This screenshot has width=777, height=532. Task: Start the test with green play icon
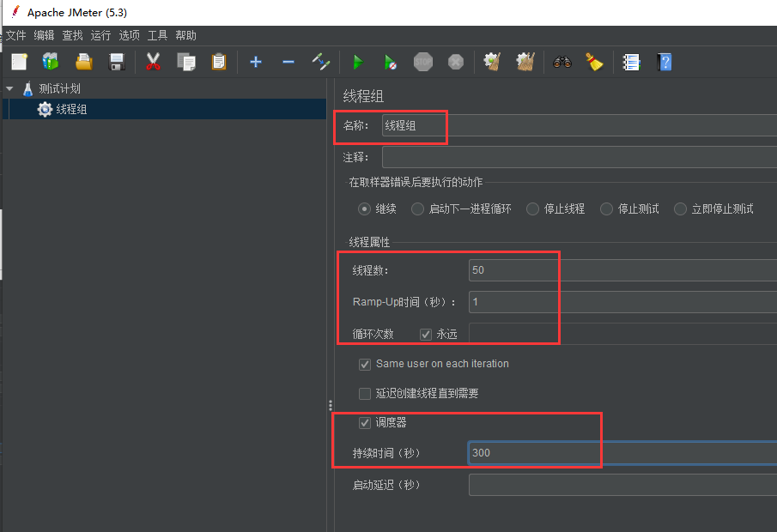coord(358,62)
